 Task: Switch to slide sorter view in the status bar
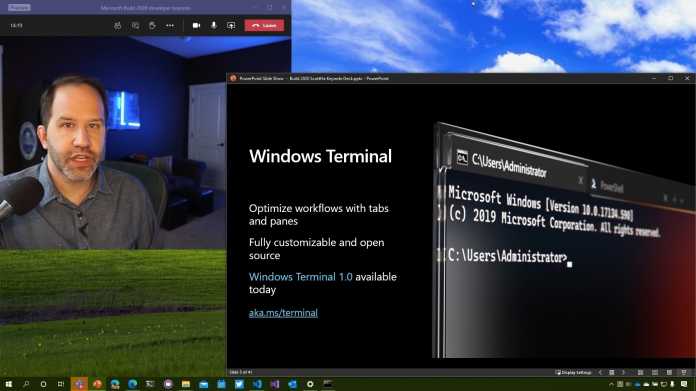tap(655, 373)
